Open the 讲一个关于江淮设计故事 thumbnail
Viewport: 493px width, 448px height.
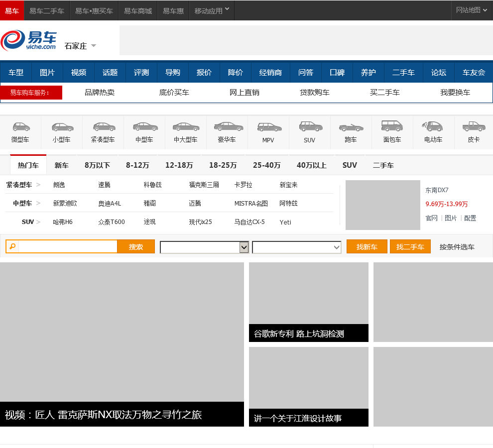308,387
